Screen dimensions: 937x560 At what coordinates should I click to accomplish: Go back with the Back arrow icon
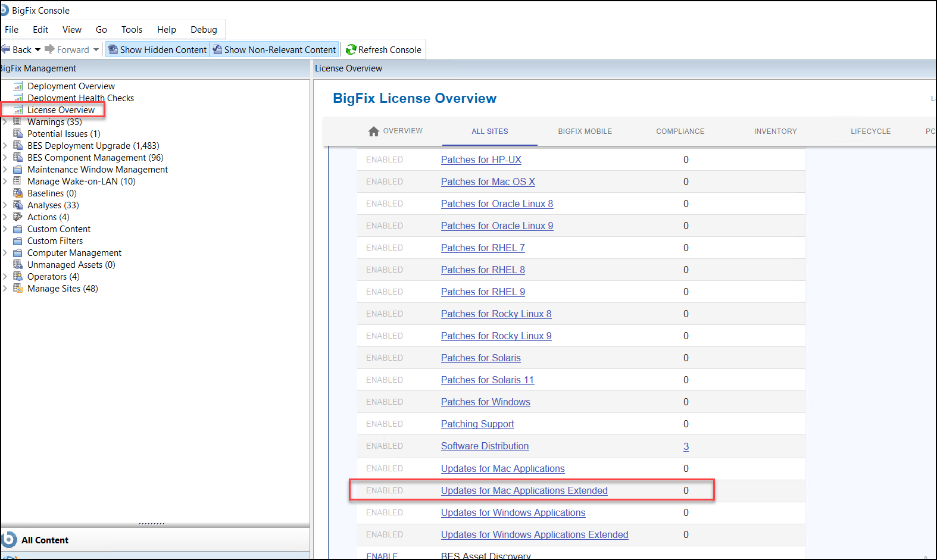tap(5, 49)
